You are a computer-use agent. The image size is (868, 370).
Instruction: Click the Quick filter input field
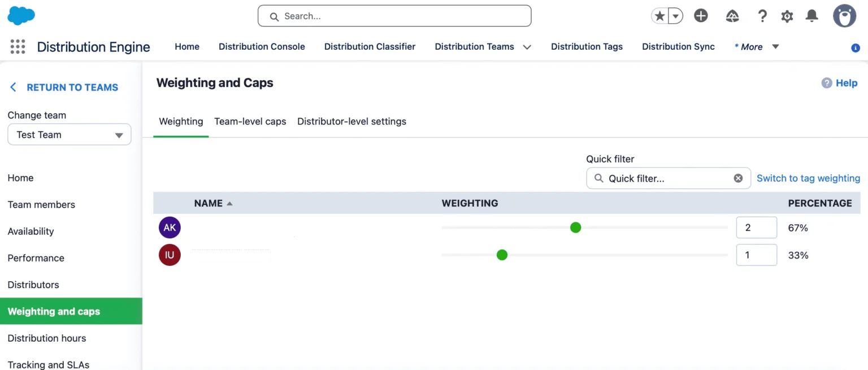coord(669,178)
